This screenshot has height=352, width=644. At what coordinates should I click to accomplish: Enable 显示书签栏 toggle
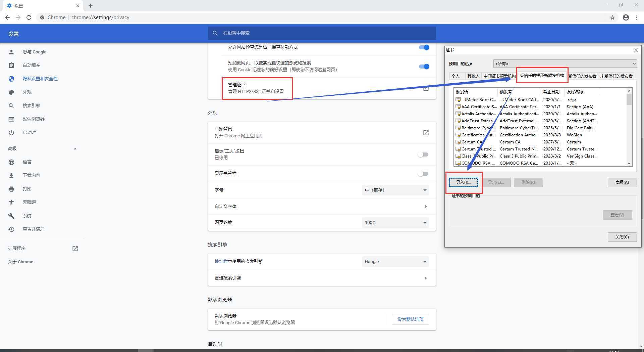[423, 174]
